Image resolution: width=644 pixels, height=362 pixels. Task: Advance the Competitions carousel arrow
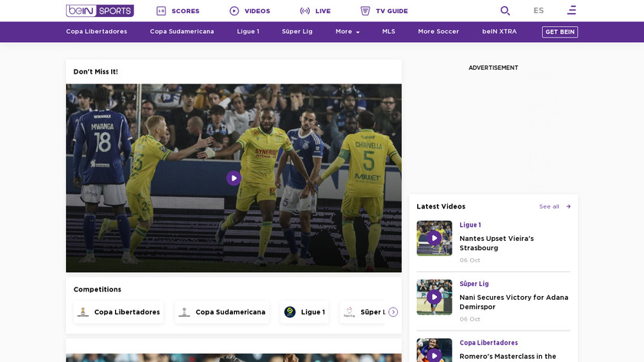(393, 312)
